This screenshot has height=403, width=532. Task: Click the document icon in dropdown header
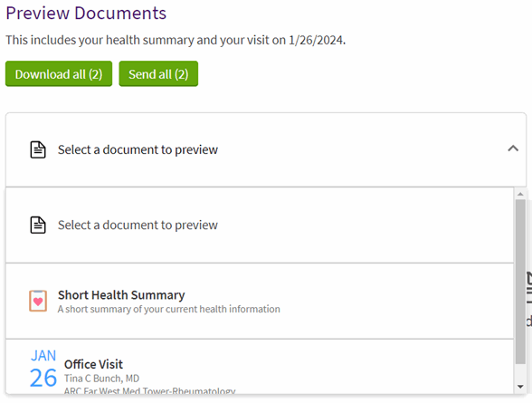pyautogui.click(x=38, y=149)
